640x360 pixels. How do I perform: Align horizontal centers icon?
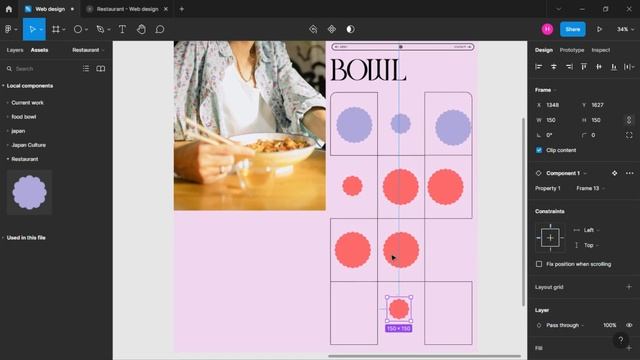pyautogui.click(x=554, y=67)
